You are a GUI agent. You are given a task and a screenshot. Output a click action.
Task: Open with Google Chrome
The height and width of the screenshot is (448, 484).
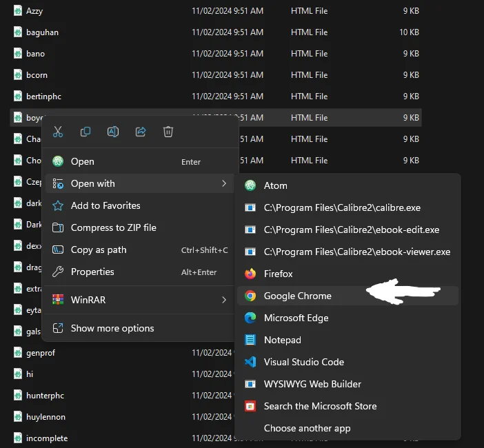click(348, 296)
